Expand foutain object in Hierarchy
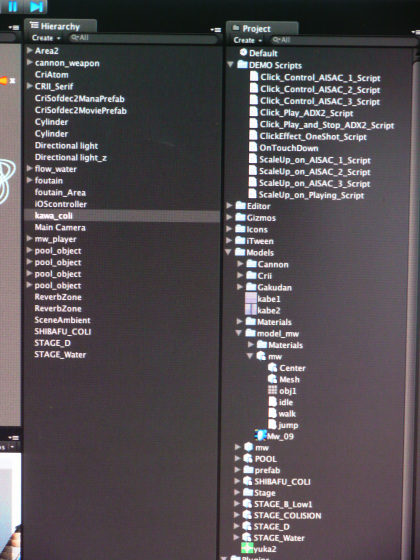This screenshot has width=420, height=560. point(30,180)
